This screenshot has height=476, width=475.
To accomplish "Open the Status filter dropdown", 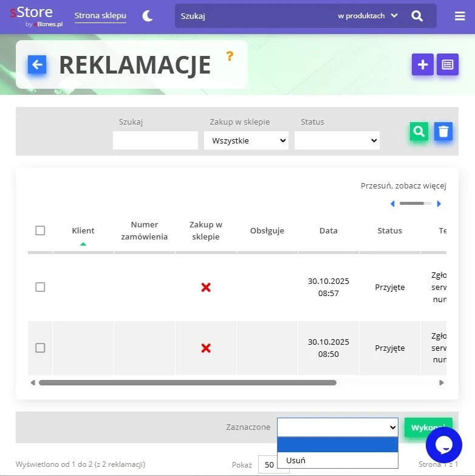I will 337,140.
